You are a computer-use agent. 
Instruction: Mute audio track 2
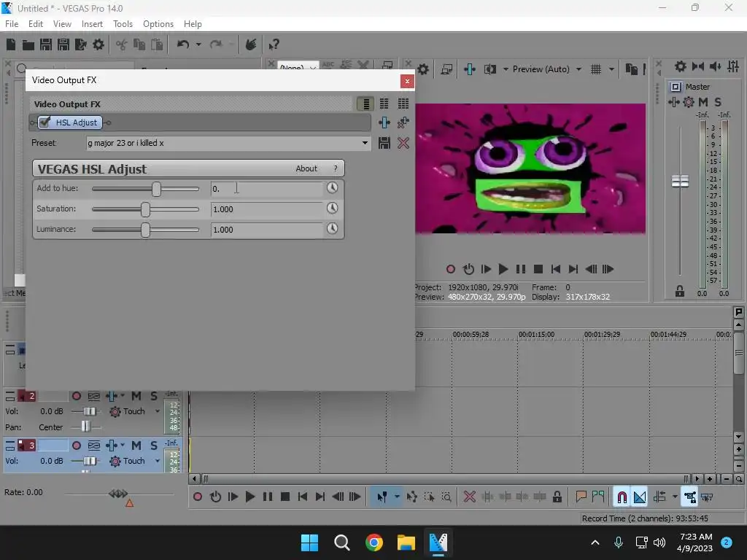[136, 396]
